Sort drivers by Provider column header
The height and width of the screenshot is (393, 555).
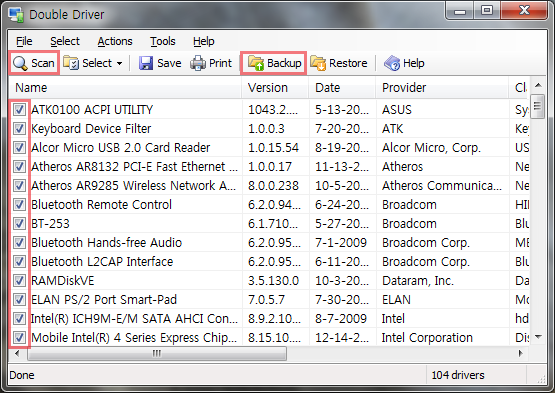pyautogui.click(x=442, y=88)
